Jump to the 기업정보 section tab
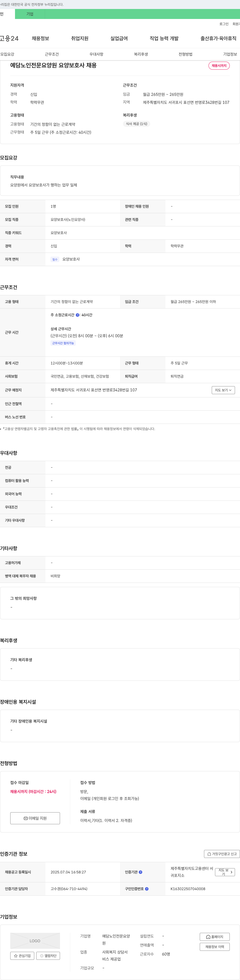This screenshot has width=240, height=980. coord(230,54)
